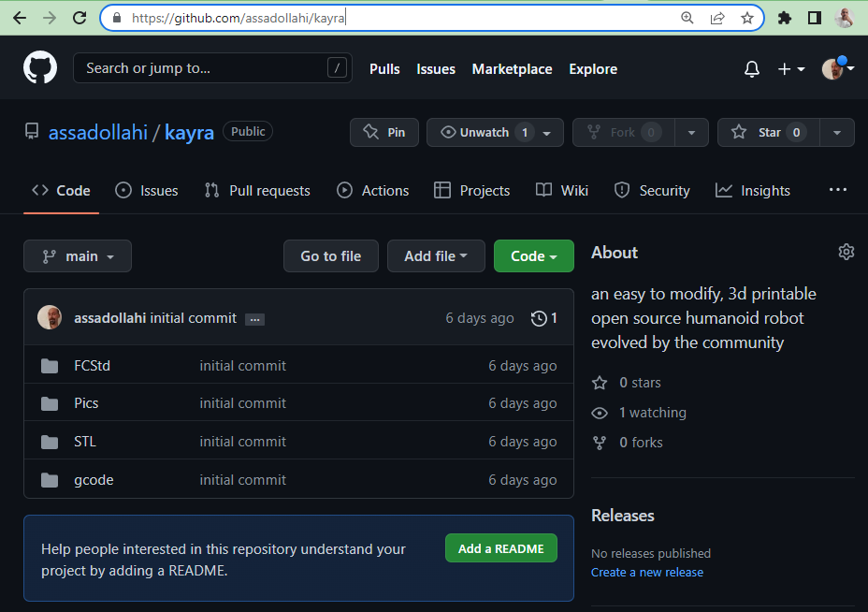This screenshot has width=868, height=612.
Task: Click the Fork button
Action: [623, 132]
